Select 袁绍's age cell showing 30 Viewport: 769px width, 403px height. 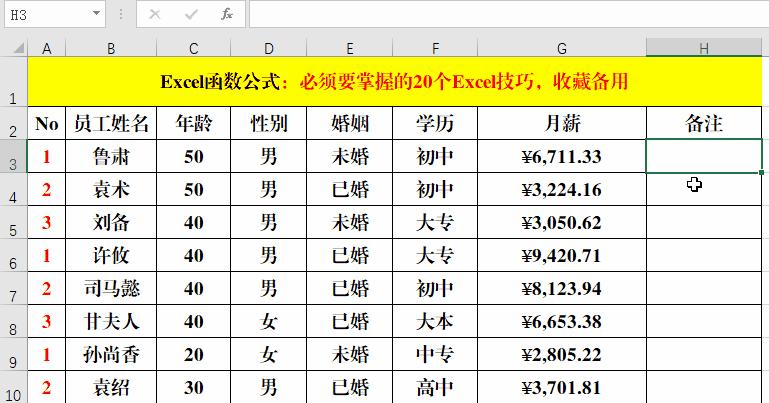tap(193, 387)
